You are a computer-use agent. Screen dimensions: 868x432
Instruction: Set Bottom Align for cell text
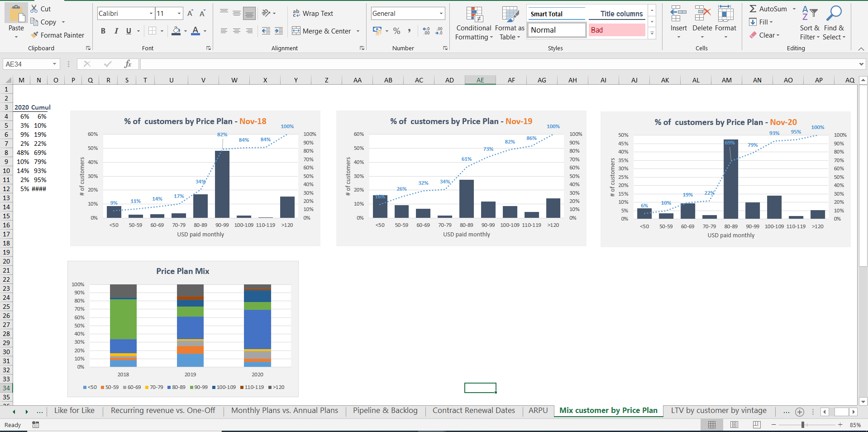coord(249,14)
